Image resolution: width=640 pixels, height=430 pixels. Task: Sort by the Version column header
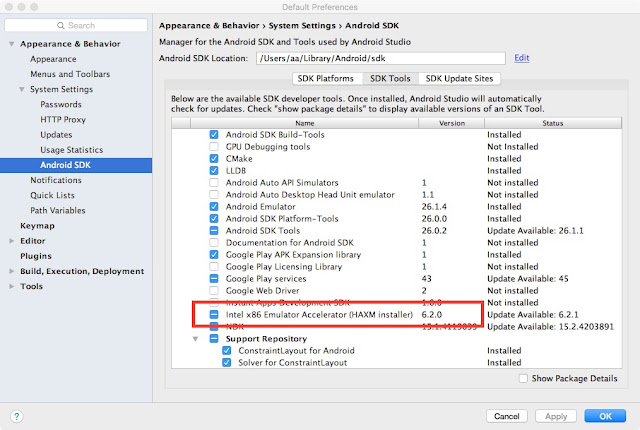click(451, 123)
